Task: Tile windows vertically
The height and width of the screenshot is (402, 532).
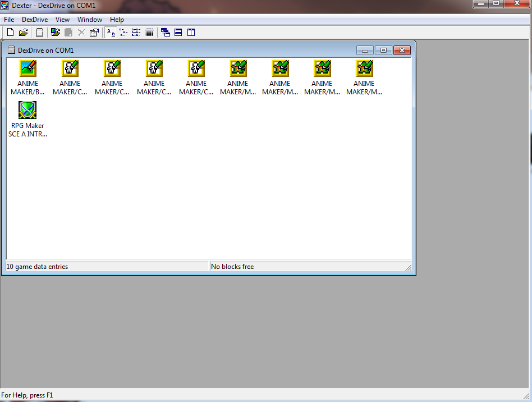Action: (191, 33)
